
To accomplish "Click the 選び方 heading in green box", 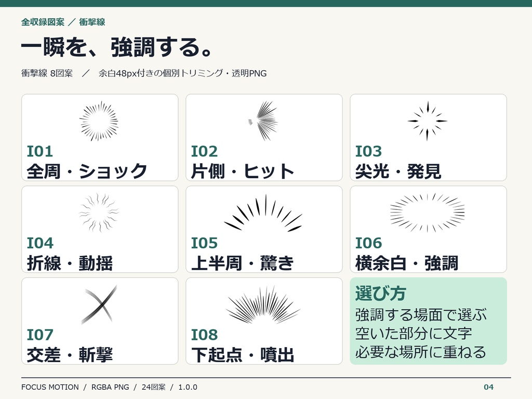I will coord(380,293).
